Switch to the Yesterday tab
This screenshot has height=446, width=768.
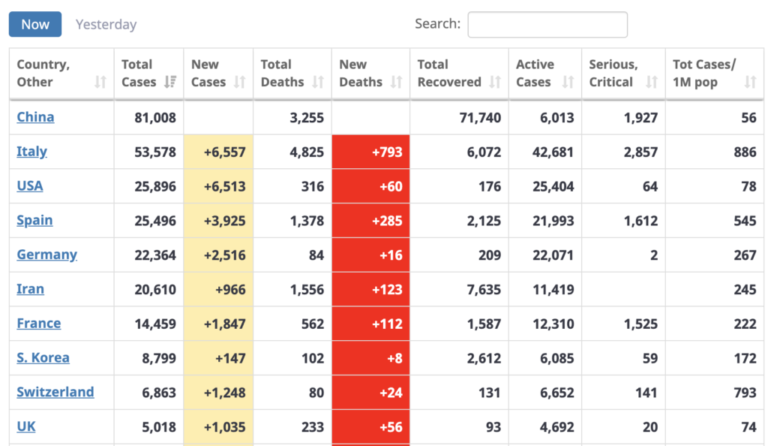point(106,24)
